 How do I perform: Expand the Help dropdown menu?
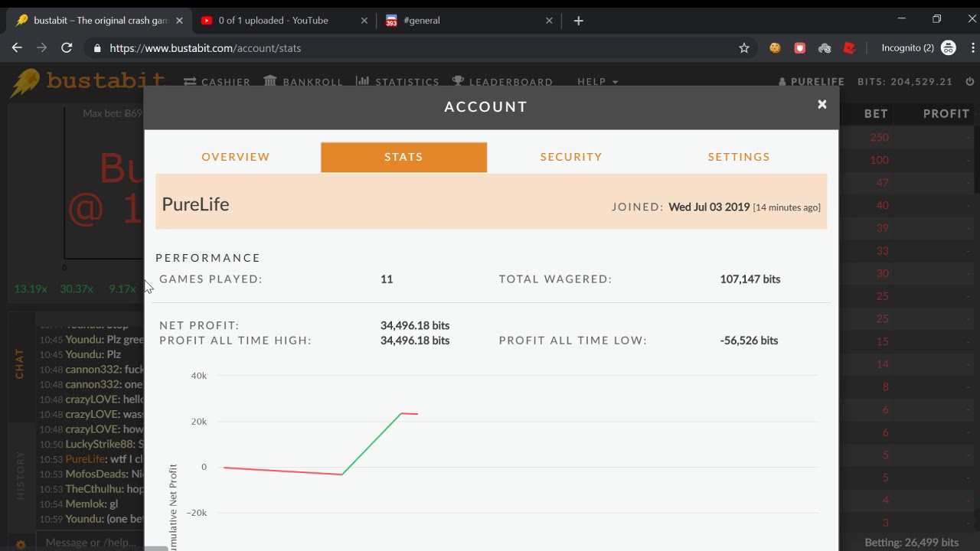(597, 82)
